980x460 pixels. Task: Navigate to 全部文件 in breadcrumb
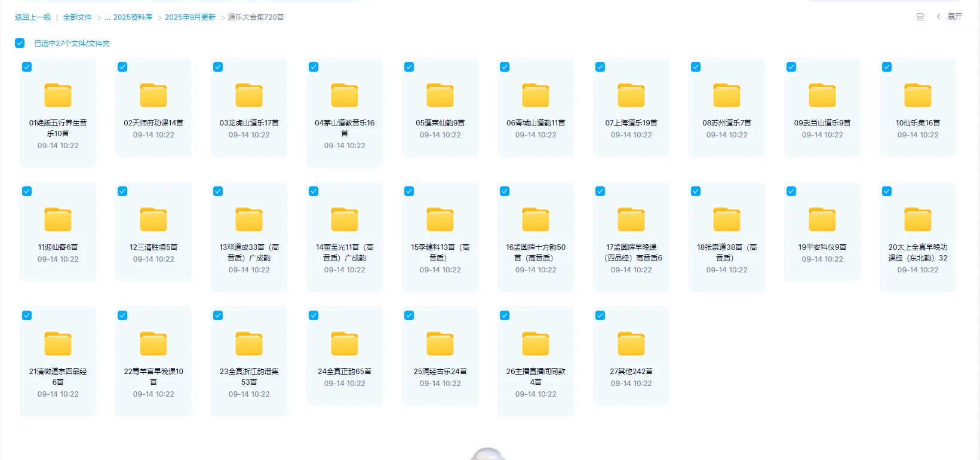(78, 17)
